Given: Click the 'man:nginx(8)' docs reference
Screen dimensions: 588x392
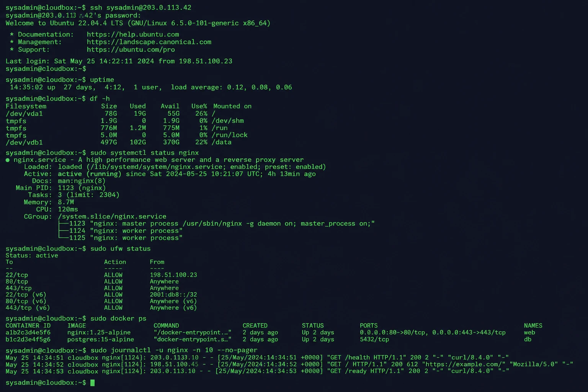Looking at the screenshot, I should pos(82,181).
